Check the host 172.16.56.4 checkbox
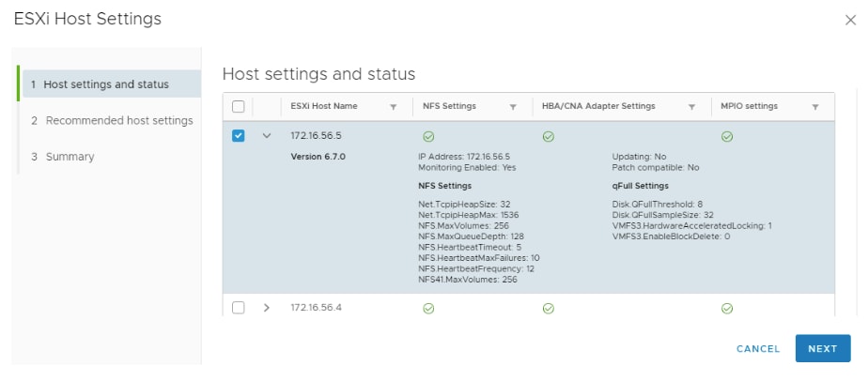This screenshot has height=381, width=868. tap(238, 308)
